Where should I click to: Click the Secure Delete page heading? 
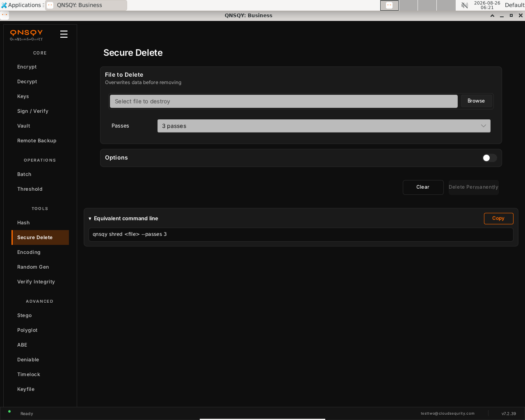pos(133,52)
